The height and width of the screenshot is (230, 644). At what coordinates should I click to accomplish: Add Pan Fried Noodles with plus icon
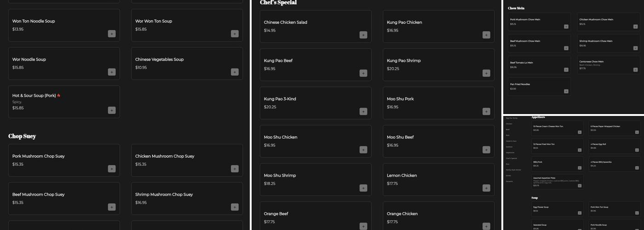pos(566,91)
